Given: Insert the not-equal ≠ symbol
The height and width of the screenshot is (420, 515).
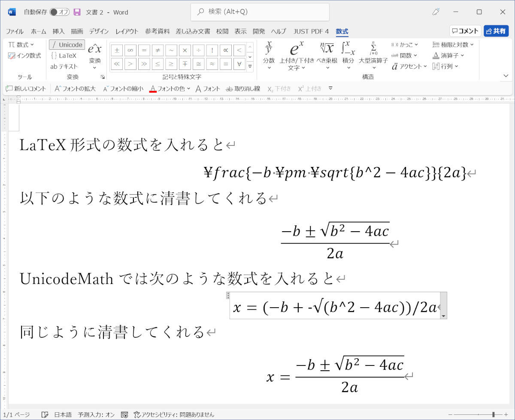Looking at the screenshot, I should [x=158, y=50].
